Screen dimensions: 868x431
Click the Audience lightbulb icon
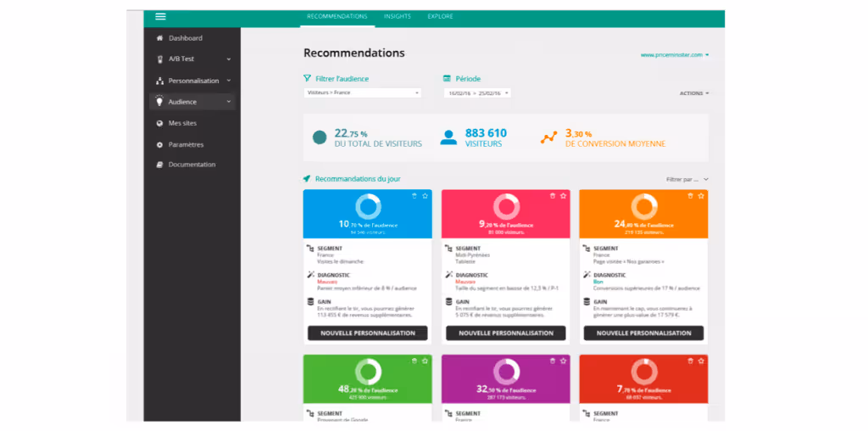(x=159, y=101)
